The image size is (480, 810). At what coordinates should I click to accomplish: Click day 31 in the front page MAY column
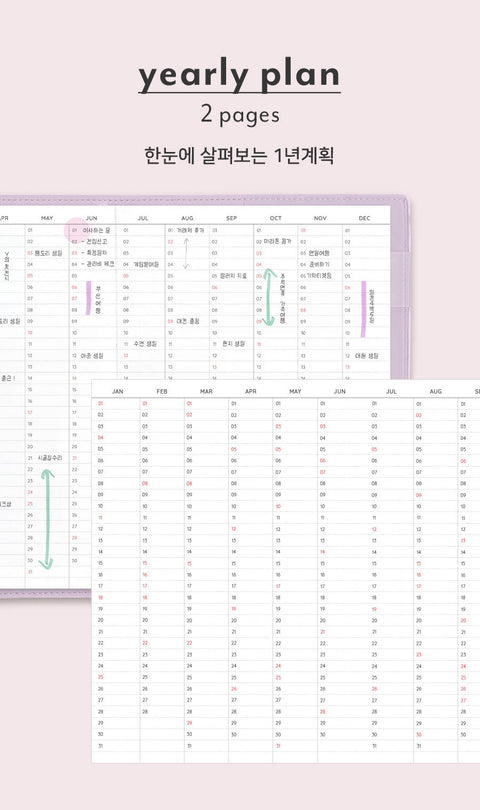(x=278, y=746)
